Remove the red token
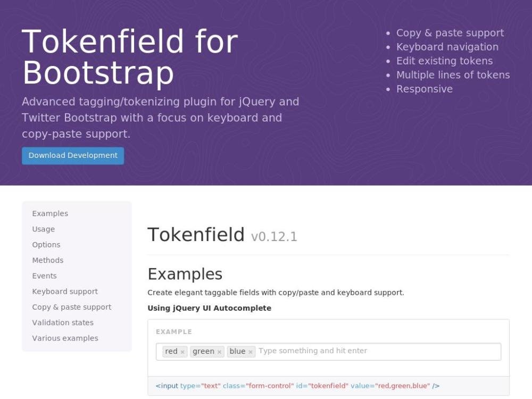 pyautogui.click(x=182, y=352)
